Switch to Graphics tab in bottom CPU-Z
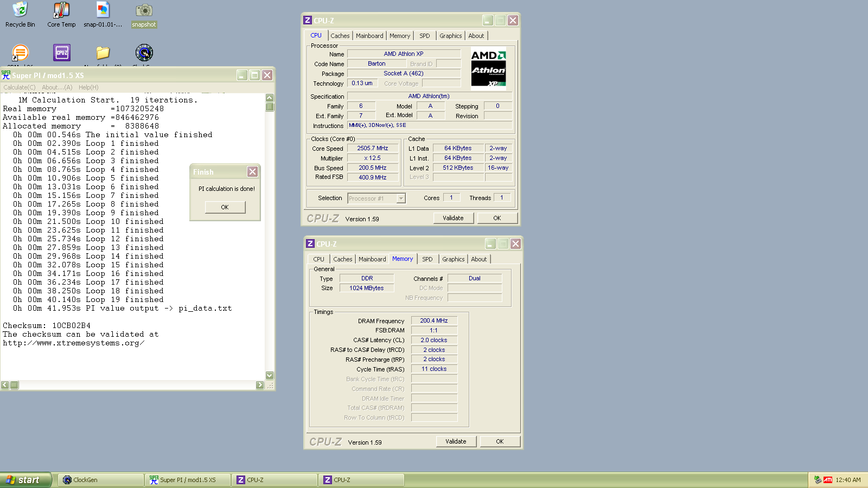Image resolution: width=868 pixels, height=488 pixels. coord(454,259)
